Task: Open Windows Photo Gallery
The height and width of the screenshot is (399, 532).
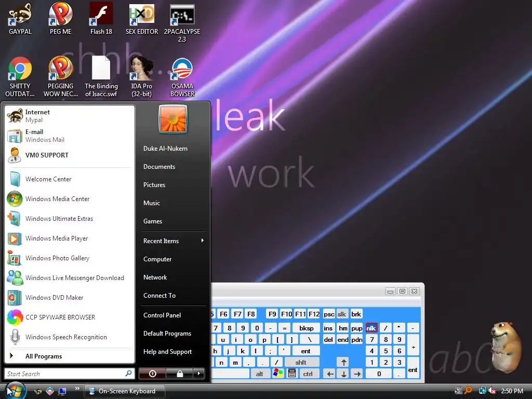Action: pyautogui.click(x=70, y=258)
